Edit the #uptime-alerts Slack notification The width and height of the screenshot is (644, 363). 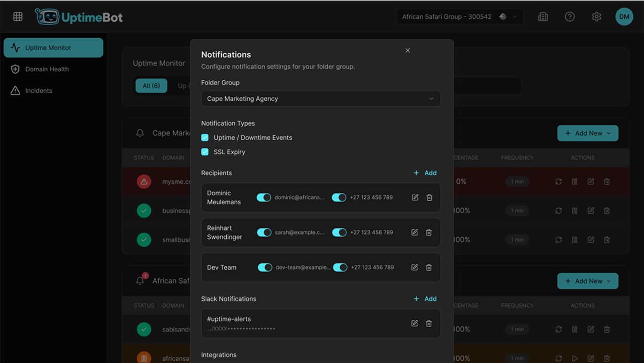click(414, 323)
